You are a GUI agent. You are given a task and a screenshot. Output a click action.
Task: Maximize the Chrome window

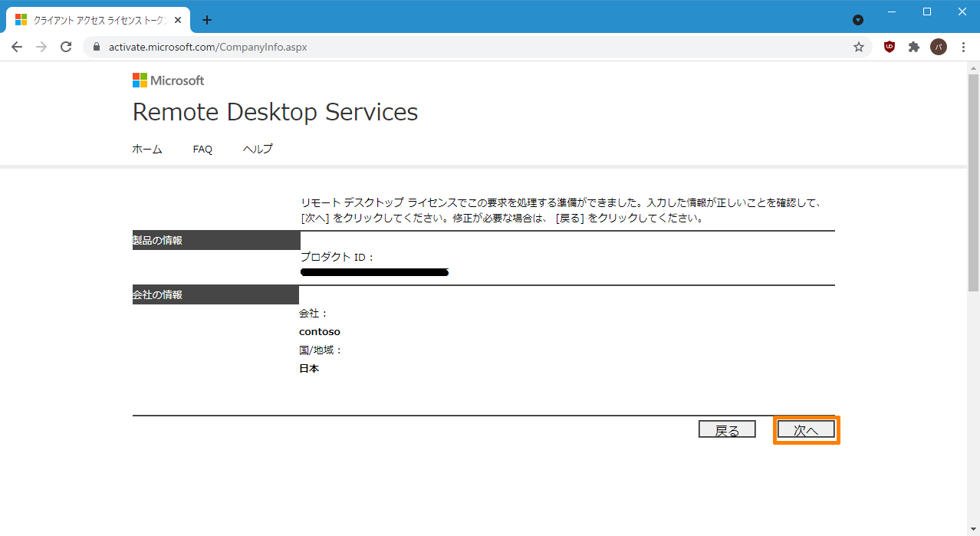point(927,12)
